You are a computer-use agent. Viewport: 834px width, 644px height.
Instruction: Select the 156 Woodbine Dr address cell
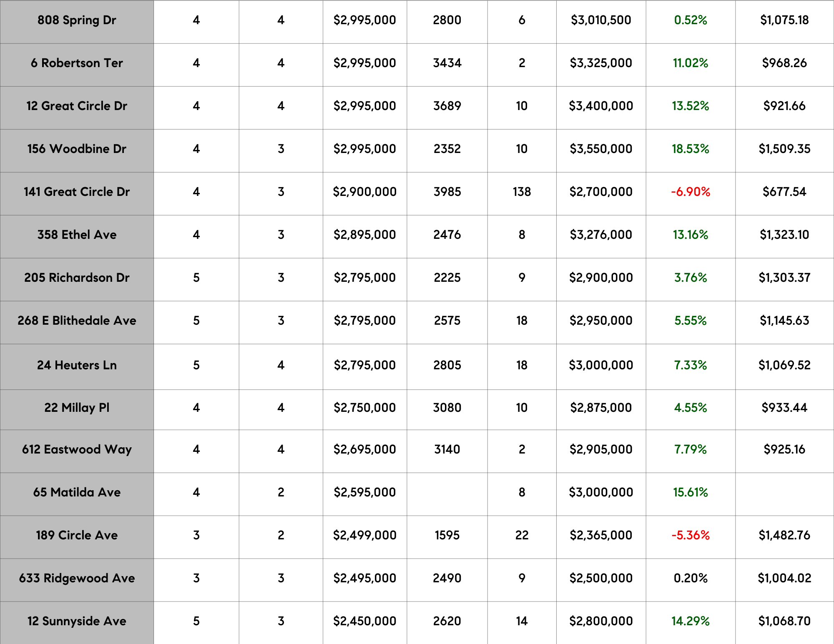pos(77,149)
